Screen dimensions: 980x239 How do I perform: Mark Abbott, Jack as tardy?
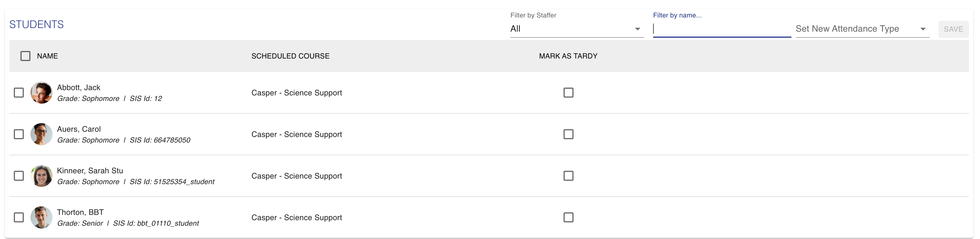(568, 93)
